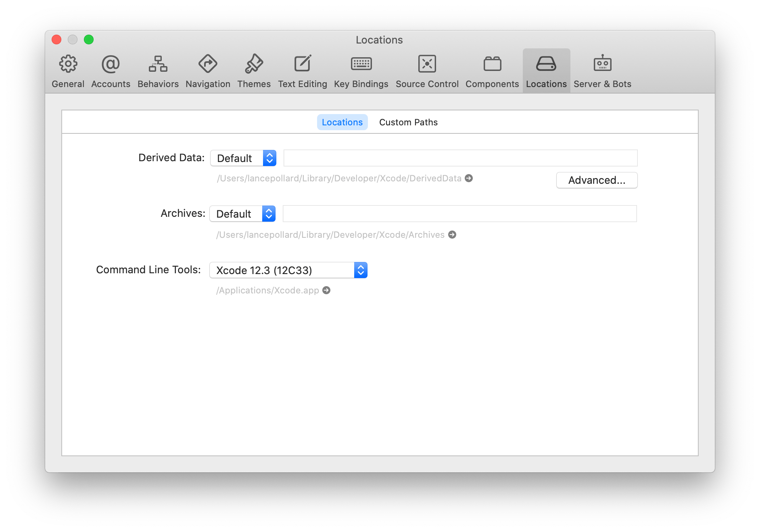Open the Archives location dropdown
The image size is (760, 532).
[242, 214]
